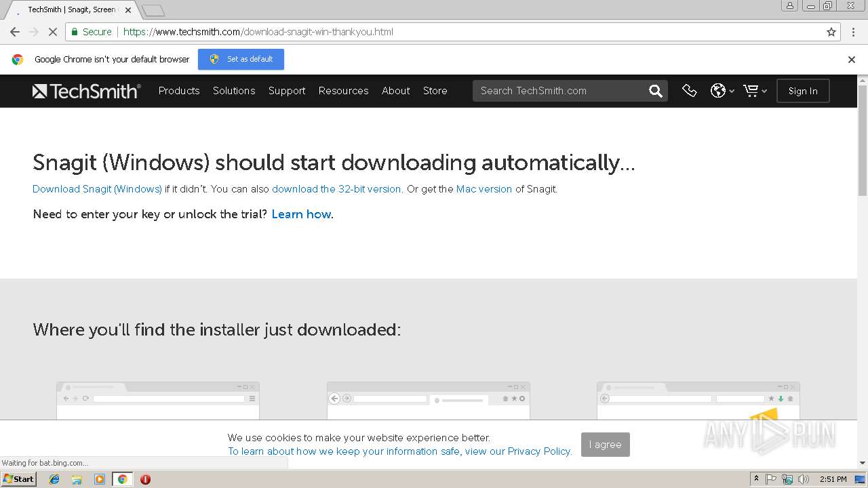The height and width of the screenshot is (488, 868).
Task: Click I agree cookie button
Action: click(x=606, y=445)
